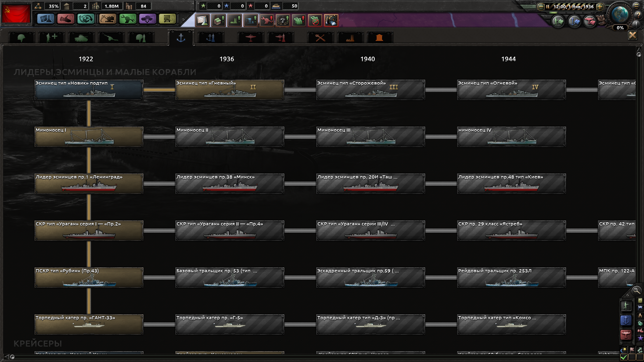Switch to Support companies research tab
This screenshot has height=362, width=644.
coord(52,38)
